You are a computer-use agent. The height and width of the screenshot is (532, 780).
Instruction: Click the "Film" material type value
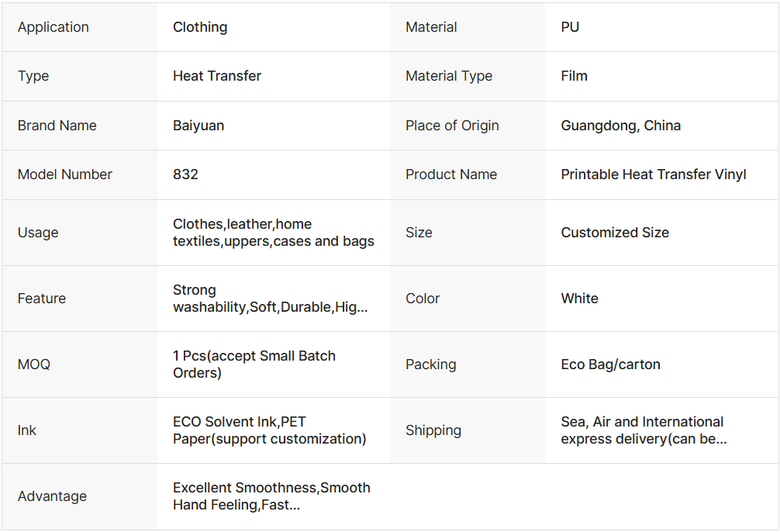pos(575,76)
